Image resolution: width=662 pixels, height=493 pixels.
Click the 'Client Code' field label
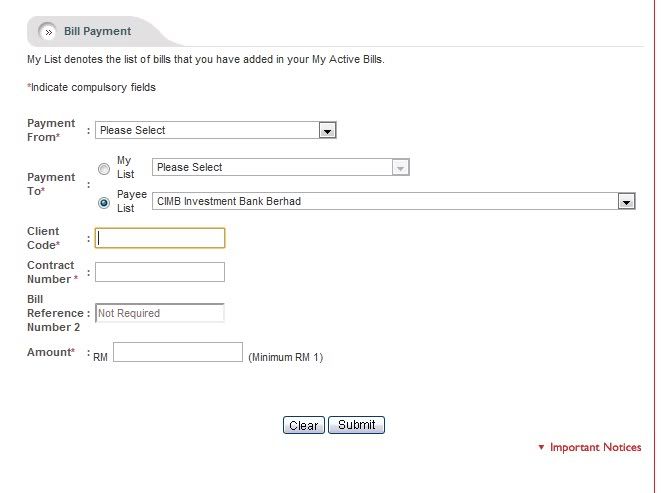43,238
